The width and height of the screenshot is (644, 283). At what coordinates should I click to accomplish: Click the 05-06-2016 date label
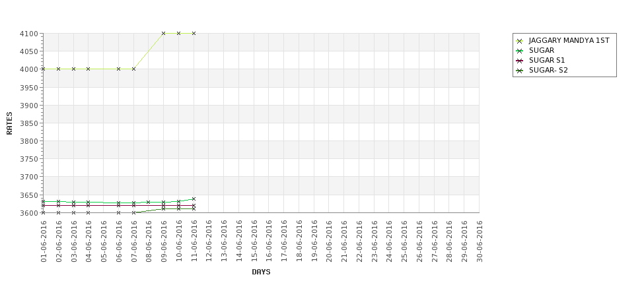(x=104, y=241)
